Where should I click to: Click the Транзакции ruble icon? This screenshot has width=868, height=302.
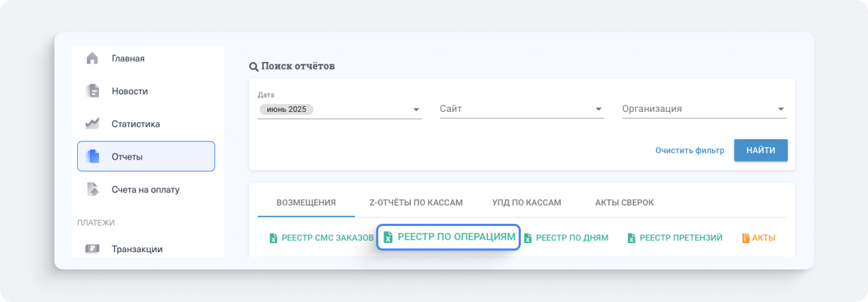(92, 248)
